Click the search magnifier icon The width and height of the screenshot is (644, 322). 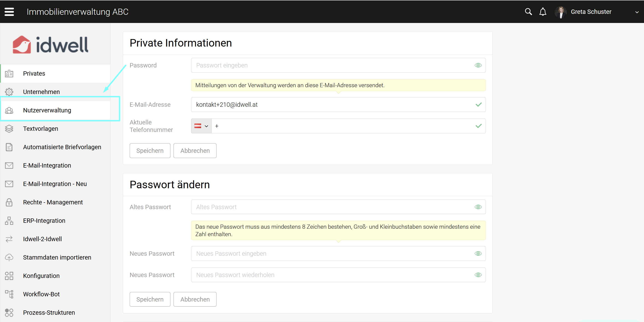tap(528, 12)
